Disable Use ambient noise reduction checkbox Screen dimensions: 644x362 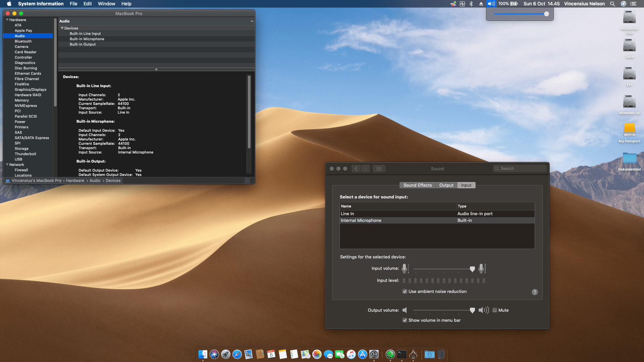(x=405, y=292)
